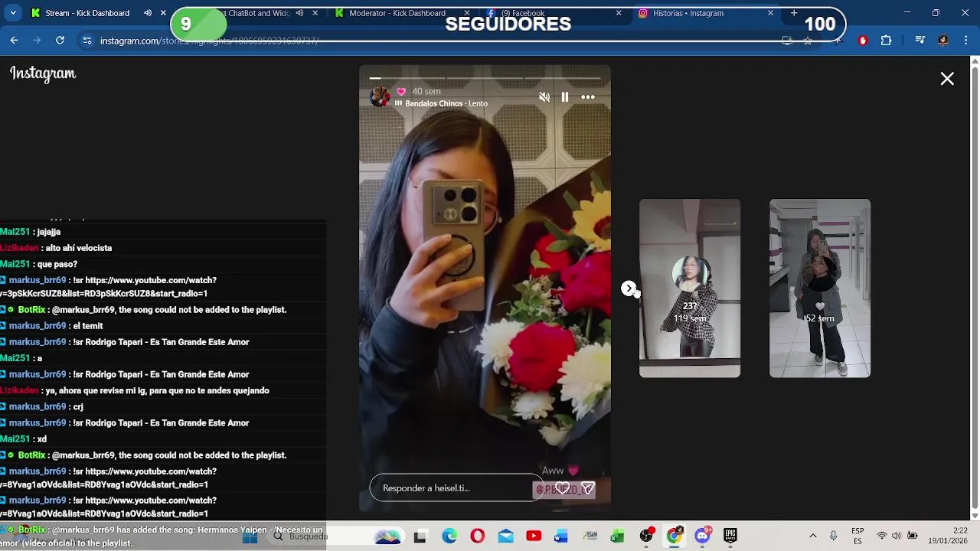
Task: Open YouTube app in taskbar
Action: [x=534, y=536]
